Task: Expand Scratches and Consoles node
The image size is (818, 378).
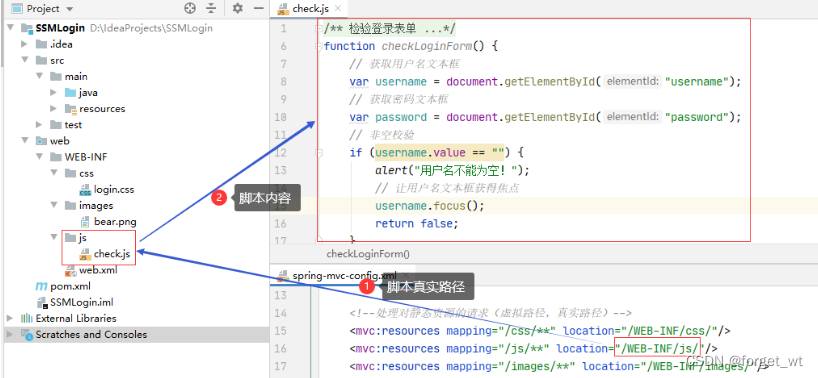Action: (x=10, y=334)
